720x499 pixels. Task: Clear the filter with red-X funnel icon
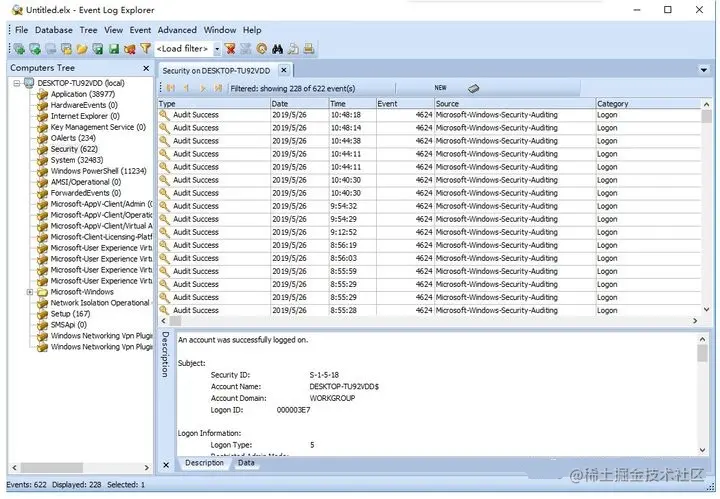point(231,48)
